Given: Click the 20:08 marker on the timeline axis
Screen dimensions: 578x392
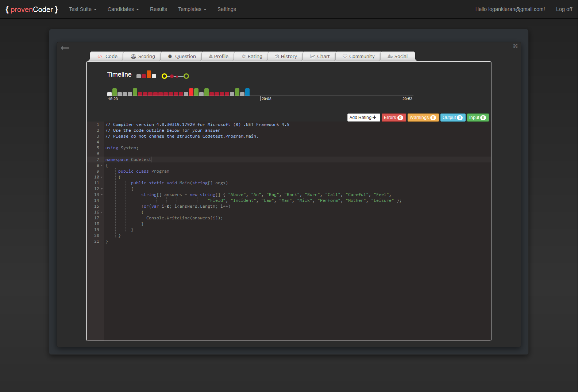Looking at the screenshot, I should click(266, 99).
